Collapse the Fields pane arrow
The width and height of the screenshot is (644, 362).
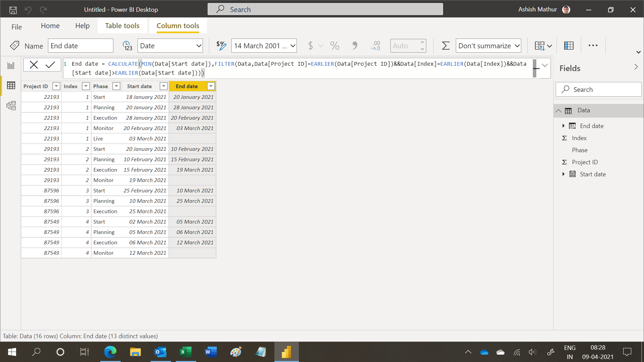636,67
